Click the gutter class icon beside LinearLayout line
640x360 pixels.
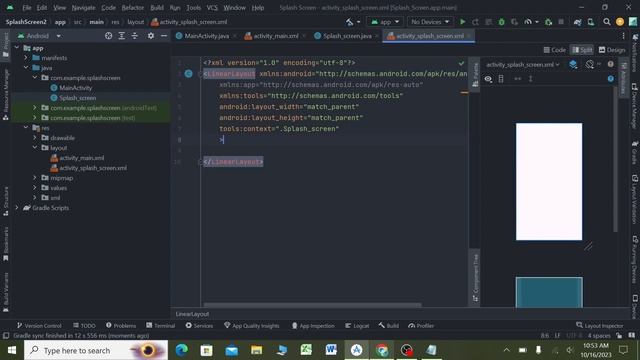[188, 73]
